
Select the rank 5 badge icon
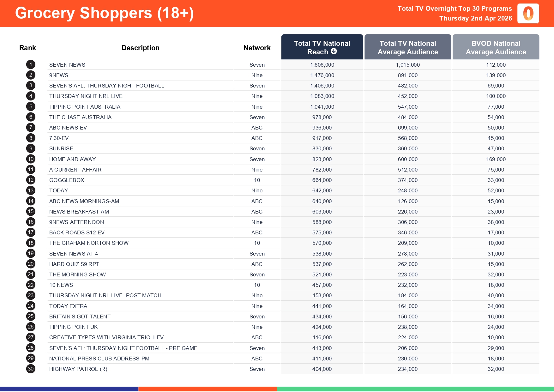coord(31,107)
